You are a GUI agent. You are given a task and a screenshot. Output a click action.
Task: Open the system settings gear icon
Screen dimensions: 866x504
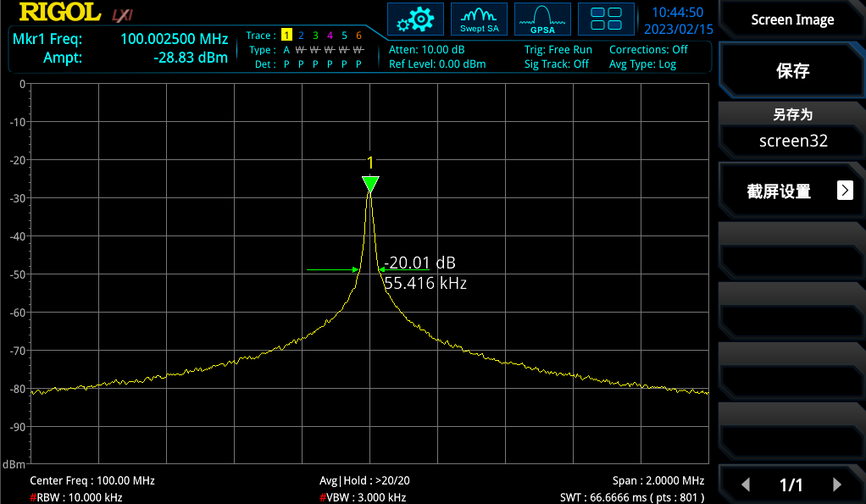pos(415,19)
